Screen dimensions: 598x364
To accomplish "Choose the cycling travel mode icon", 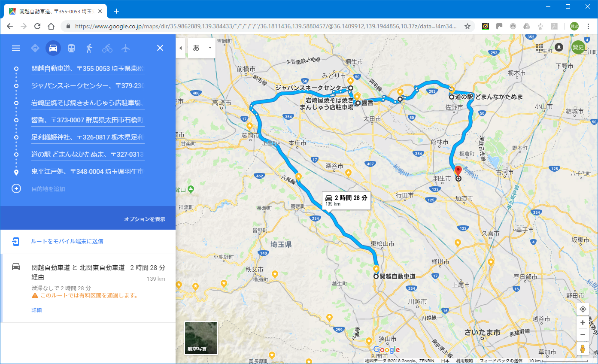I will point(107,48).
